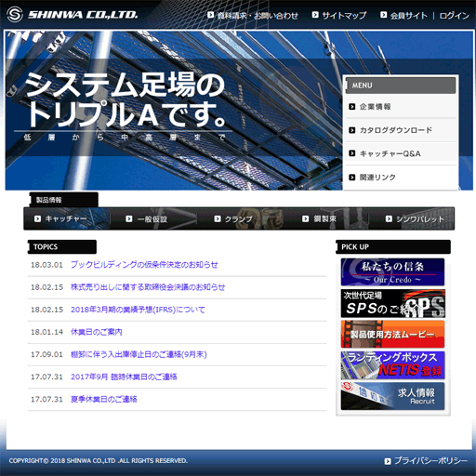This screenshot has height=476, width=476.
Task: Go to 会員サイト in header
Action: (408, 15)
